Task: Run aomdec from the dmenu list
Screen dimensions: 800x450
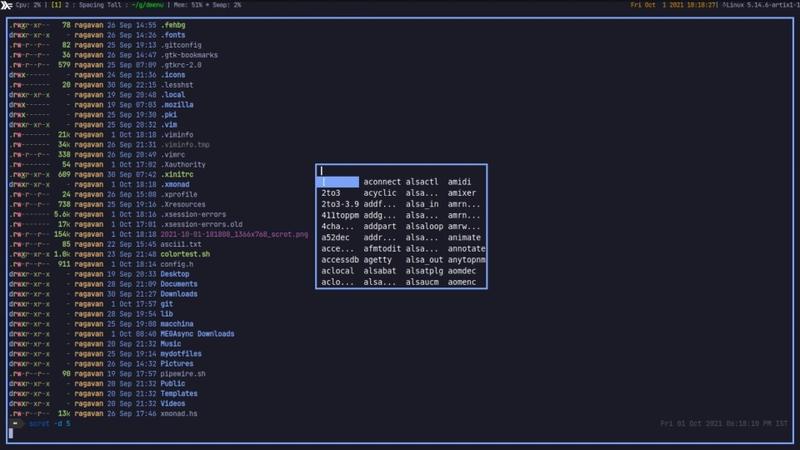Action: (x=462, y=271)
